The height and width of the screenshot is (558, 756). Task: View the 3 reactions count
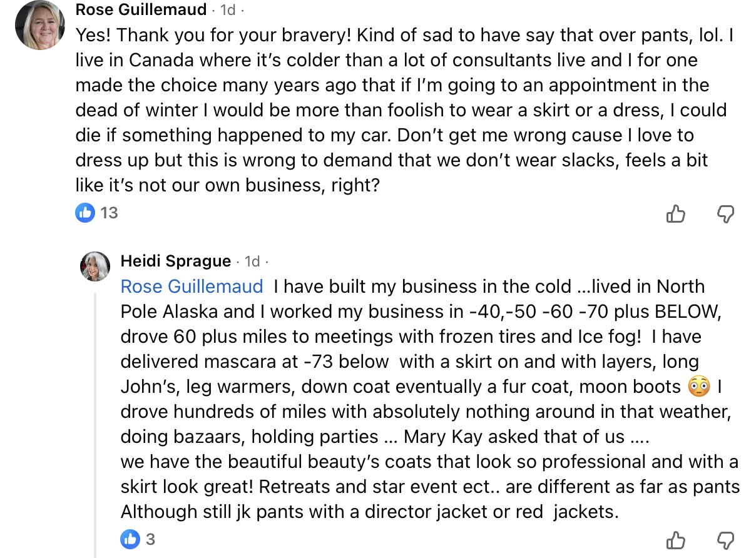point(150,539)
